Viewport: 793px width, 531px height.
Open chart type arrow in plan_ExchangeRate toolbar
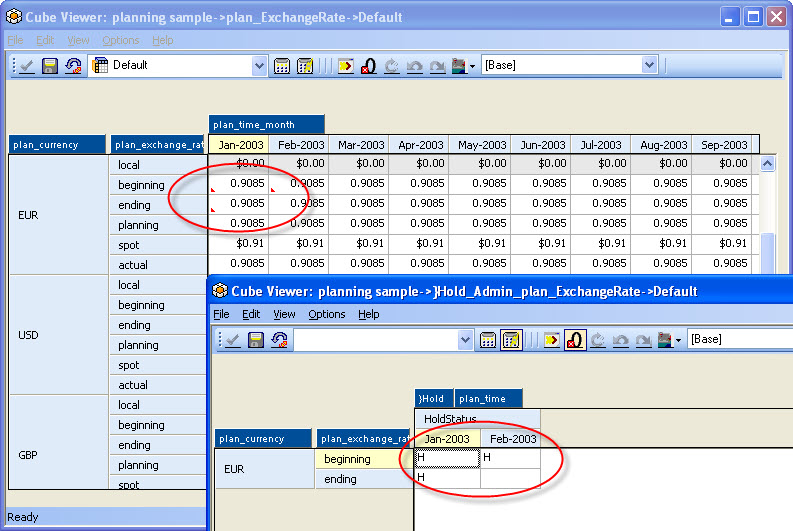coord(472,66)
